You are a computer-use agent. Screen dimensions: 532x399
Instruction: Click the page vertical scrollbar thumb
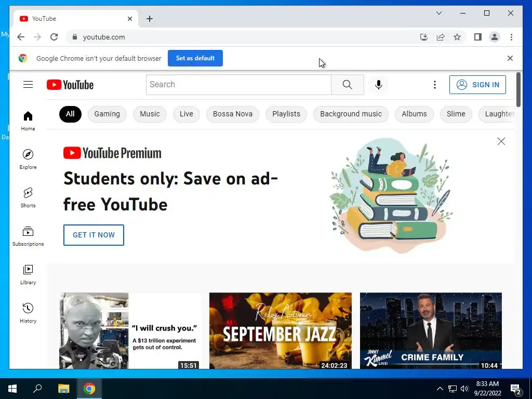(x=518, y=89)
